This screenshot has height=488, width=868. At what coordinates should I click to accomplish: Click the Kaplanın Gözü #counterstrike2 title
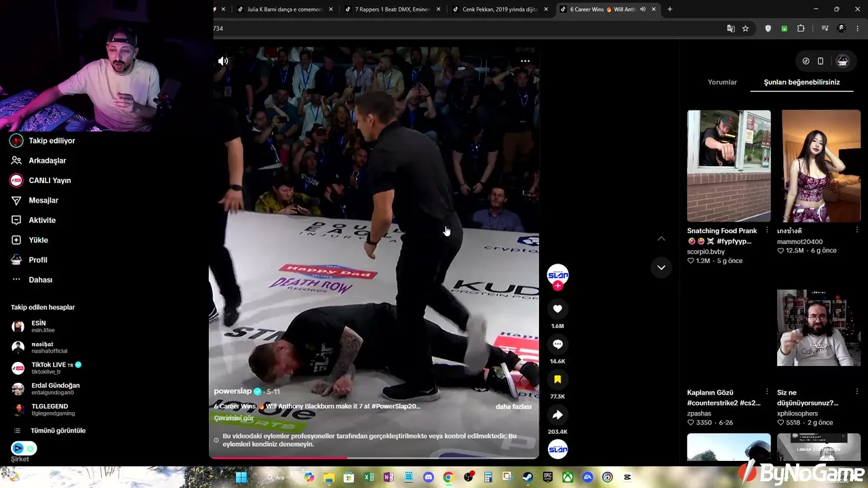coord(724,398)
